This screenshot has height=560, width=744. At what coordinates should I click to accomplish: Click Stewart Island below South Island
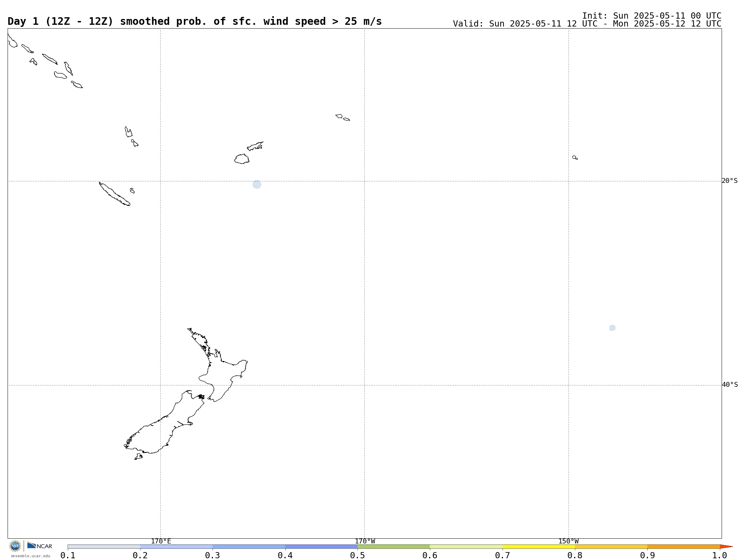click(138, 457)
